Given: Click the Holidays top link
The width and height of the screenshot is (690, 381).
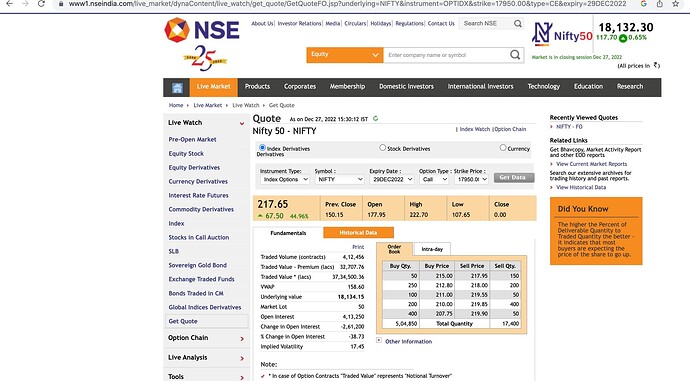Looking at the screenshot, I should (381, 23).
